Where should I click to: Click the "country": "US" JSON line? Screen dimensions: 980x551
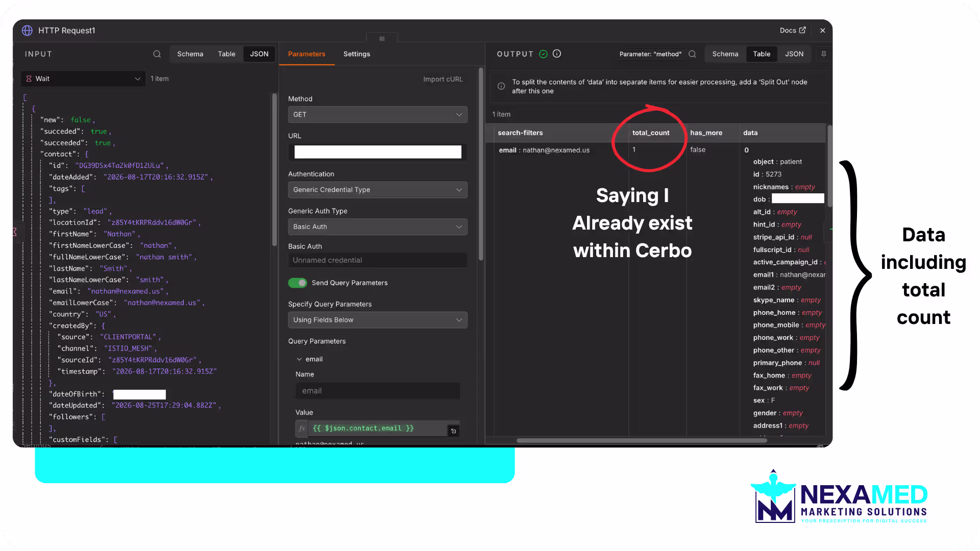point(82,314)
